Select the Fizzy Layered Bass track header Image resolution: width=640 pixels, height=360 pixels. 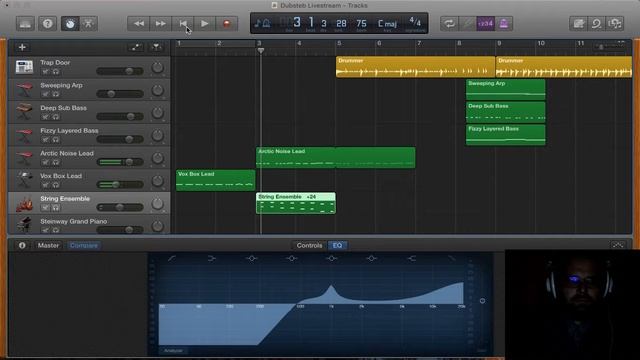coord(89,135)
